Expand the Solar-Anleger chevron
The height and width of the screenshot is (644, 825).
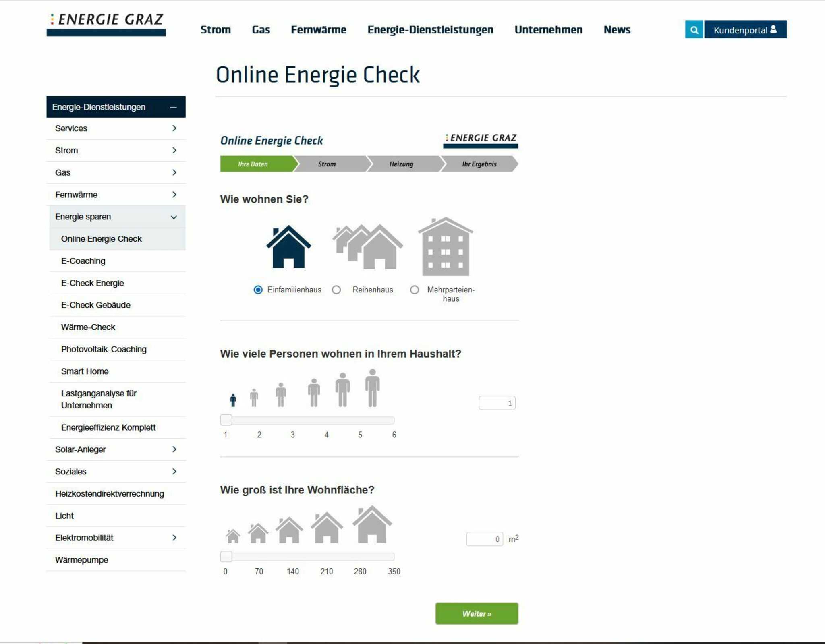pyautogui.click(x=174, y=449)
